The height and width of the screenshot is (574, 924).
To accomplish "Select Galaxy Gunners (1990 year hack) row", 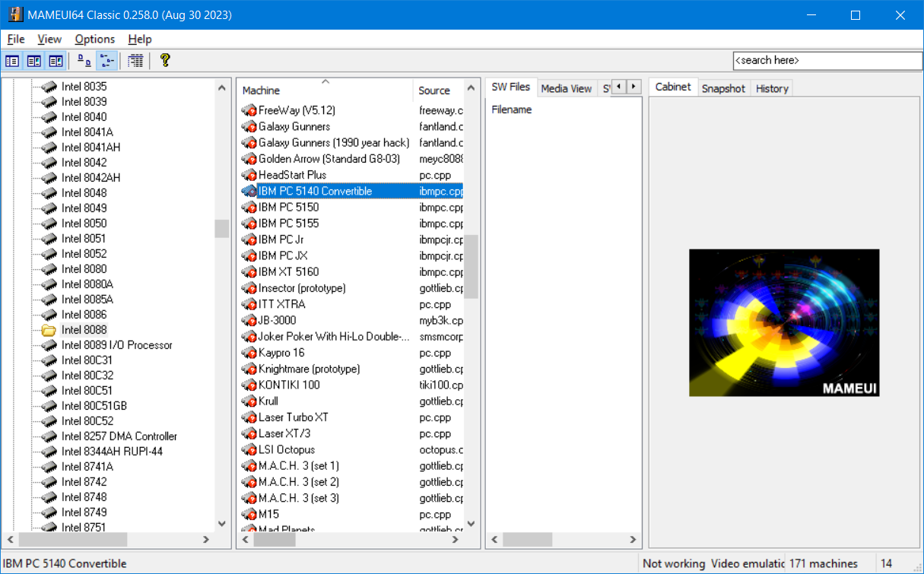I will pos(351,142).
